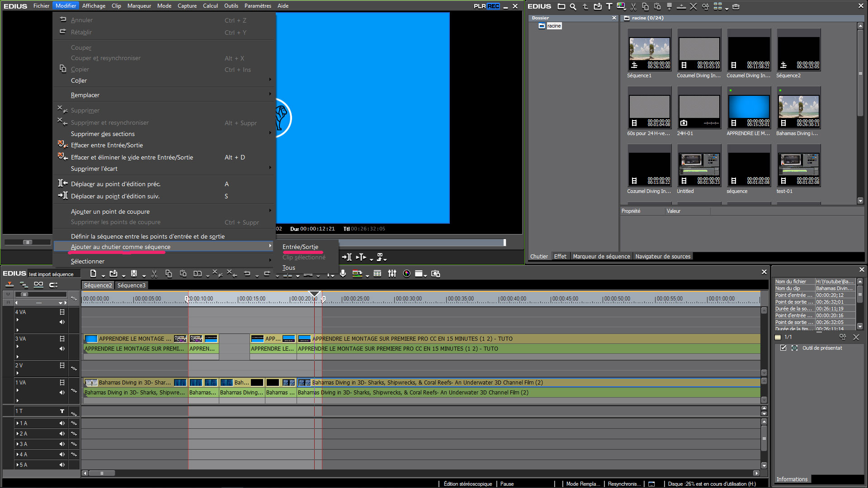Image resolution: width=868 pixels, height=488 pixels.
Task: Toggle sync-lock on track 2 A
Action: point(74,434)
